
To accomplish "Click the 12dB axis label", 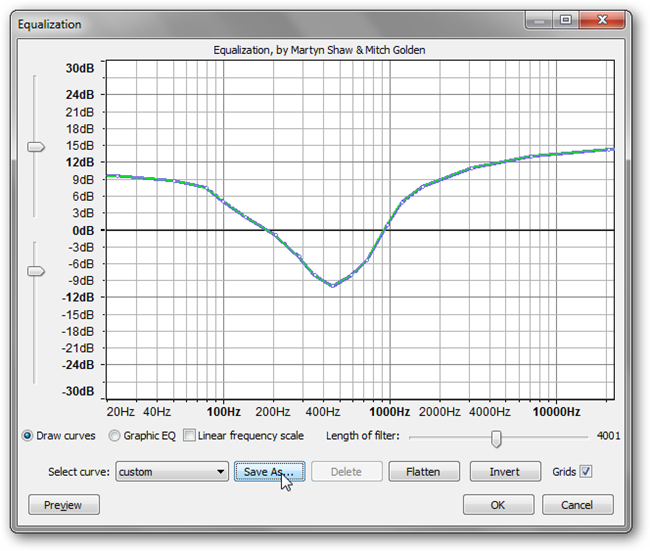I will point(80,162).
